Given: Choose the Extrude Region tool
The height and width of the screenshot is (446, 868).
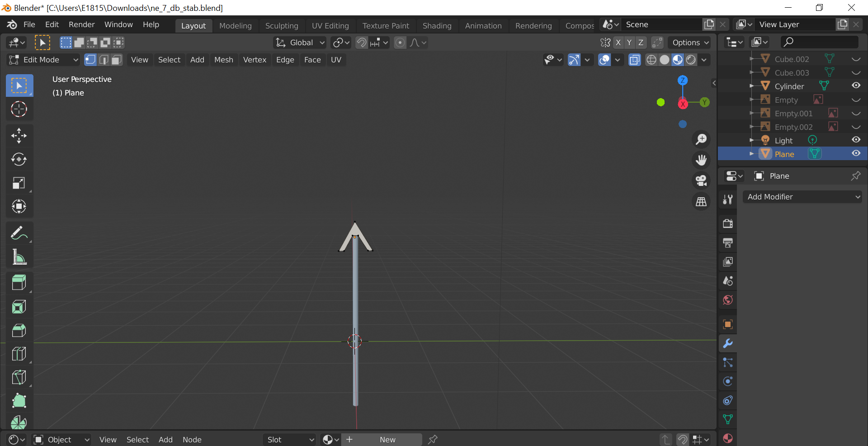Looking at the screenshot, I should point(19,283).
